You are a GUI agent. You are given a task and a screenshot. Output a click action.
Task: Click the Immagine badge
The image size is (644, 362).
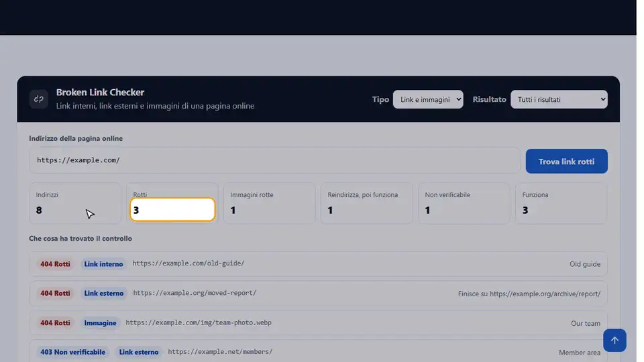tap(100, 322)
